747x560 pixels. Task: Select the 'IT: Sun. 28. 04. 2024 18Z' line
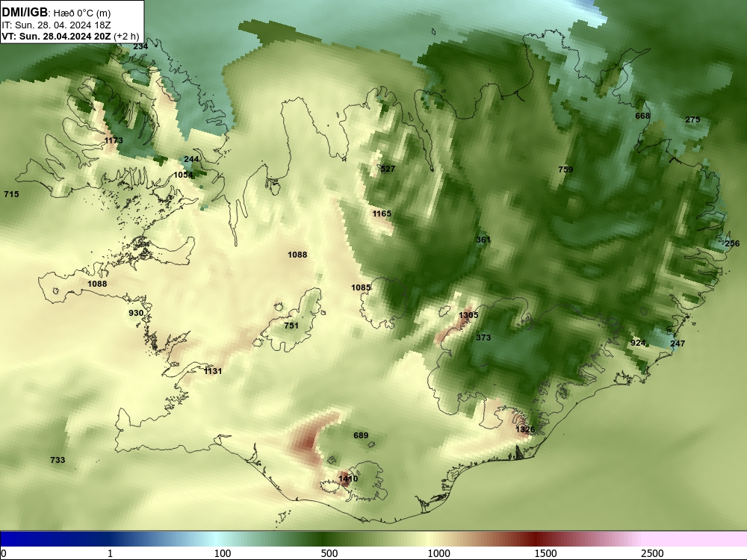click(x=56, y=25)
